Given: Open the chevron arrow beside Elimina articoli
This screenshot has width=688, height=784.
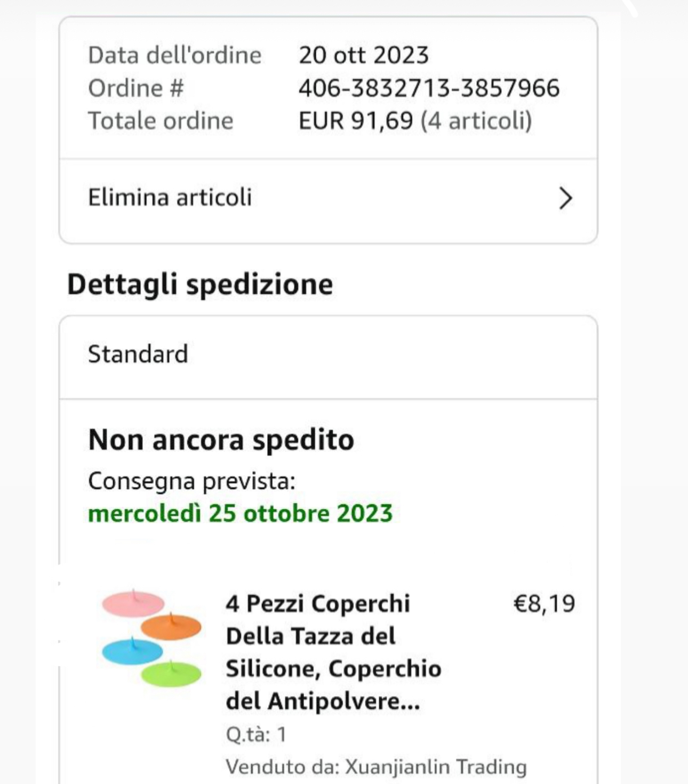Looking at the screenshot, I should (x=565, y=198).
